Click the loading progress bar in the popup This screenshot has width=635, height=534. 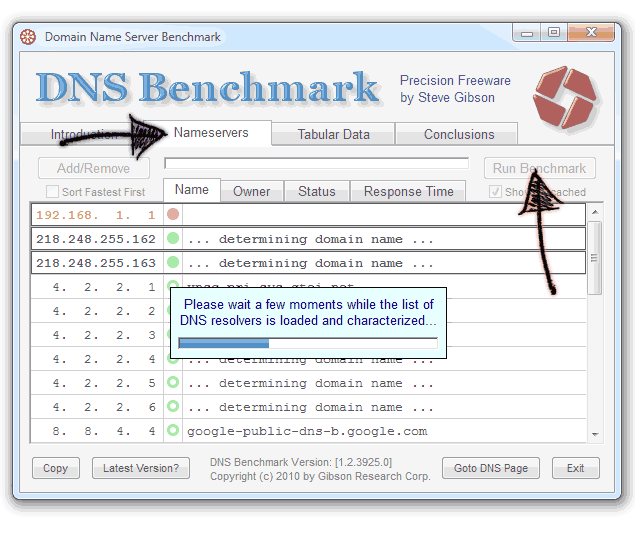coord(308,343)
